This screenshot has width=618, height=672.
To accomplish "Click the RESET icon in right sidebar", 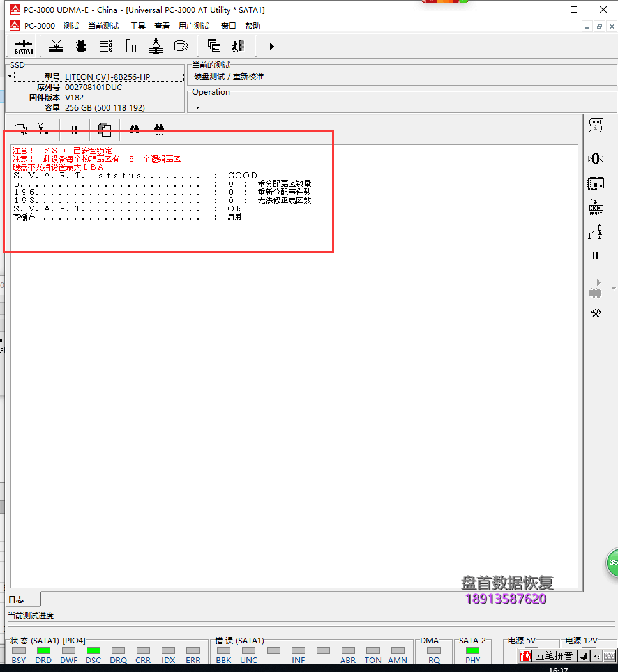I will (596, 208).
